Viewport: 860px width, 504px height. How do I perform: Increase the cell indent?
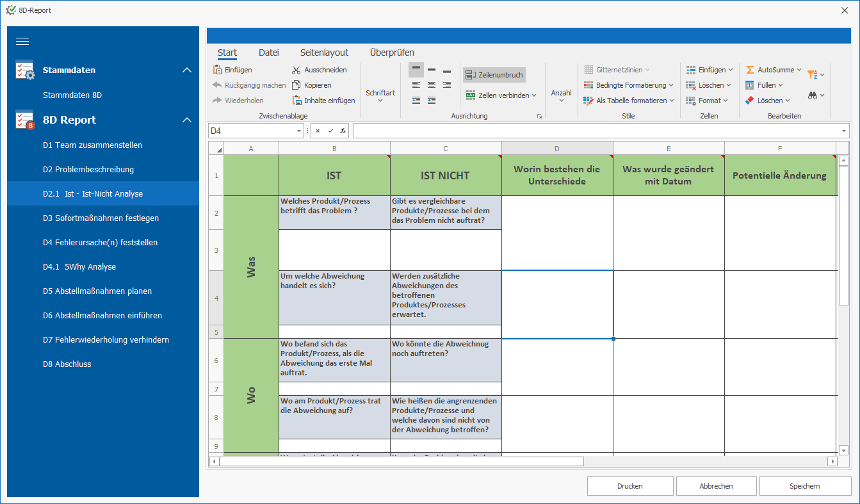click(432, 101)
